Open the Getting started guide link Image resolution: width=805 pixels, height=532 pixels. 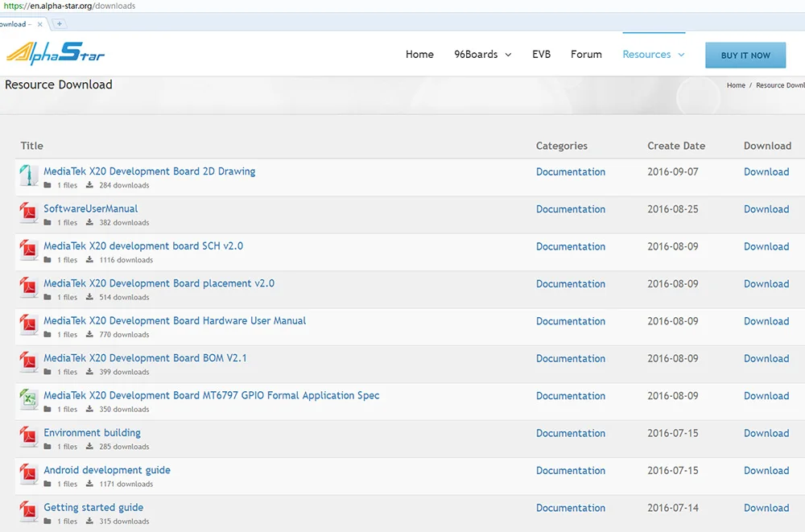[93, 507]
